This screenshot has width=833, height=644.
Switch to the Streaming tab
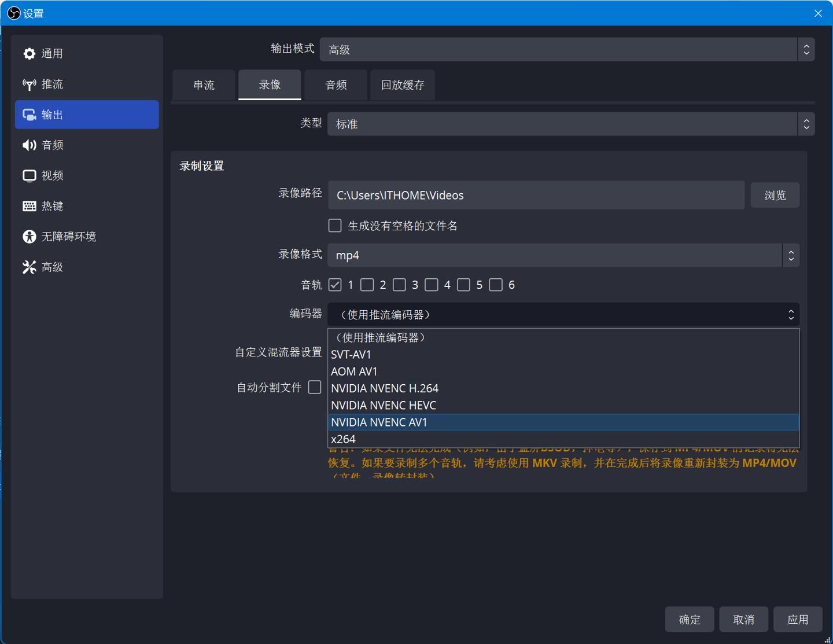click(x=204, y=85)
